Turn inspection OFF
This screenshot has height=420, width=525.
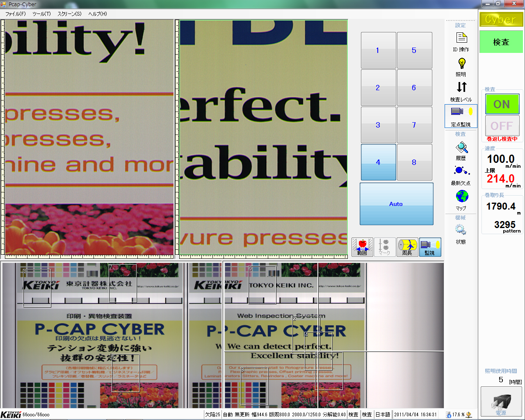click(502, 126)
